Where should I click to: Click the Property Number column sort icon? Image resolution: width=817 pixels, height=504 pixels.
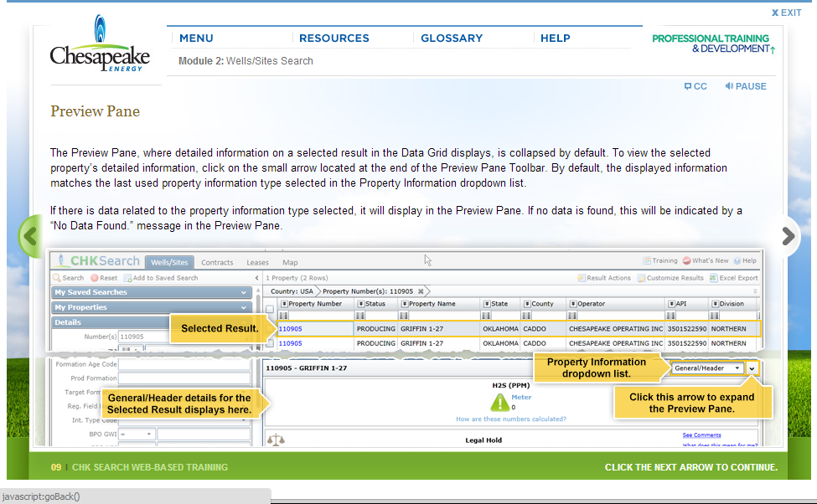coord(285,304)
